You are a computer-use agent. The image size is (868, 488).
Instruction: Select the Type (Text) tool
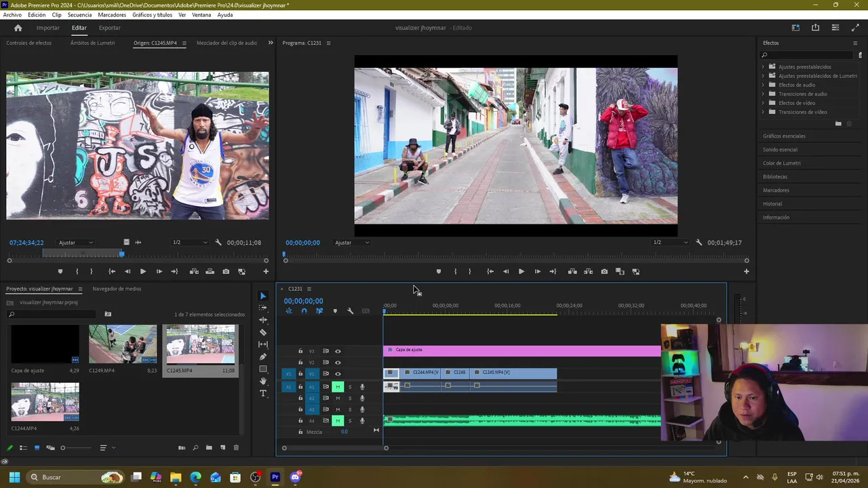click(263, 393)
